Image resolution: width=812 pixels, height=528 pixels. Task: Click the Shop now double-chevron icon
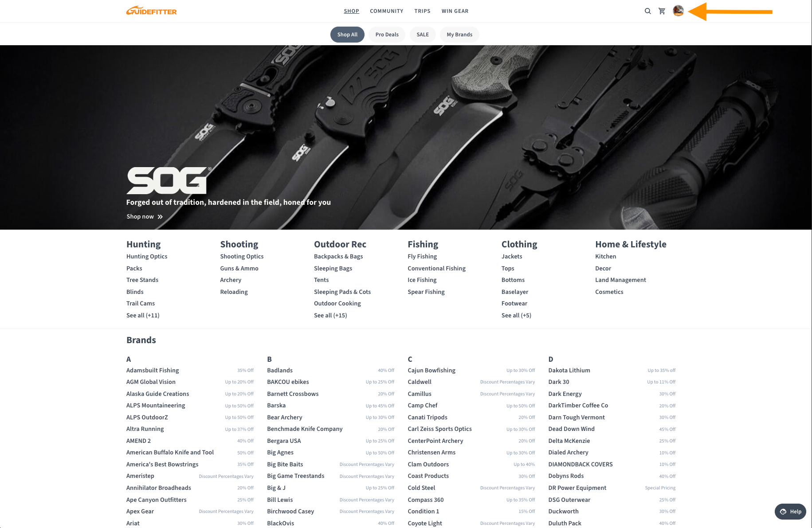tap(160, 217)
